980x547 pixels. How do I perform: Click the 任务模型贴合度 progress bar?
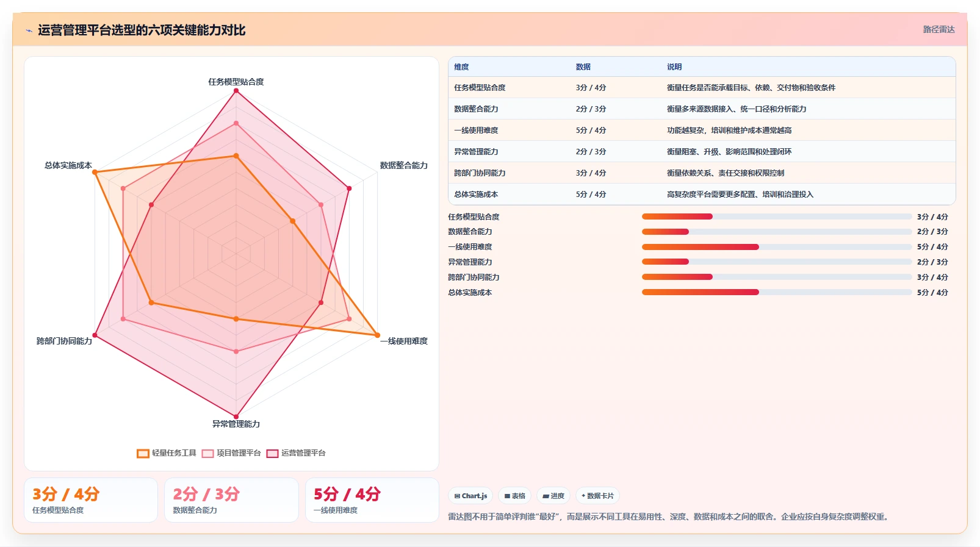coord(777,216)
